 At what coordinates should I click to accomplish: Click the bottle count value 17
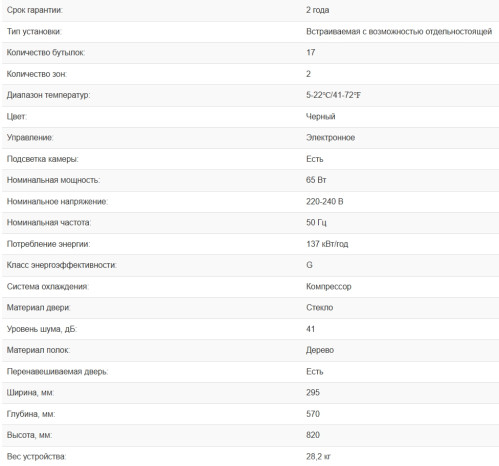tap(311, 52)
